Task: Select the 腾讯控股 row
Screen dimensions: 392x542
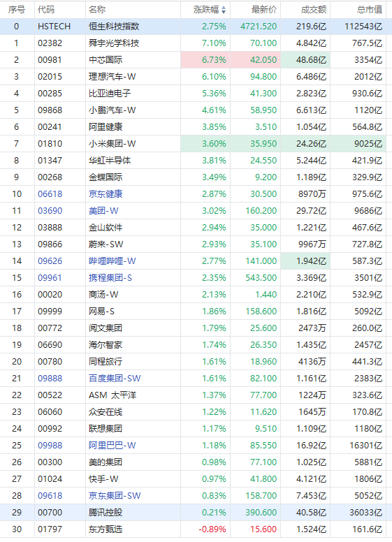Action: pos(193,512)
